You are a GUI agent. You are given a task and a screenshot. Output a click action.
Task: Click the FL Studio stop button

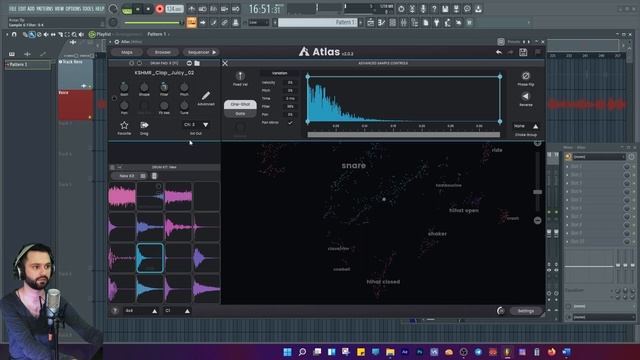tap(149, 9)
